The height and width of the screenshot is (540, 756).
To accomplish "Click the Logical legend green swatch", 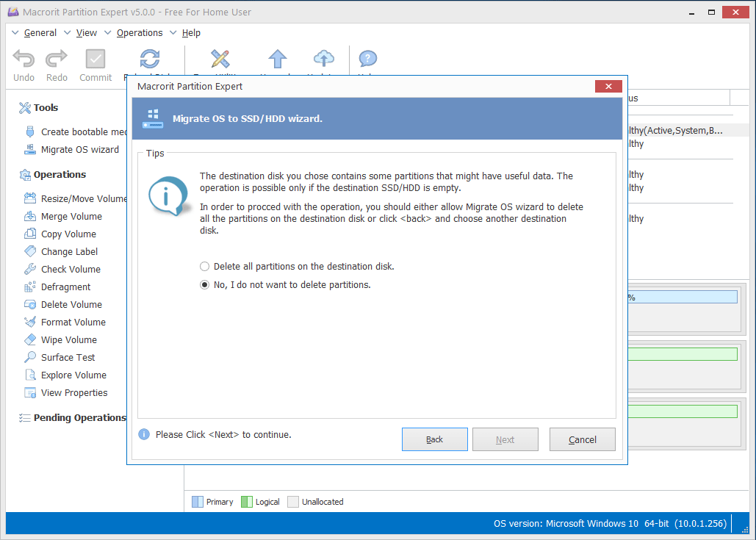I will (x=247, y=501).
